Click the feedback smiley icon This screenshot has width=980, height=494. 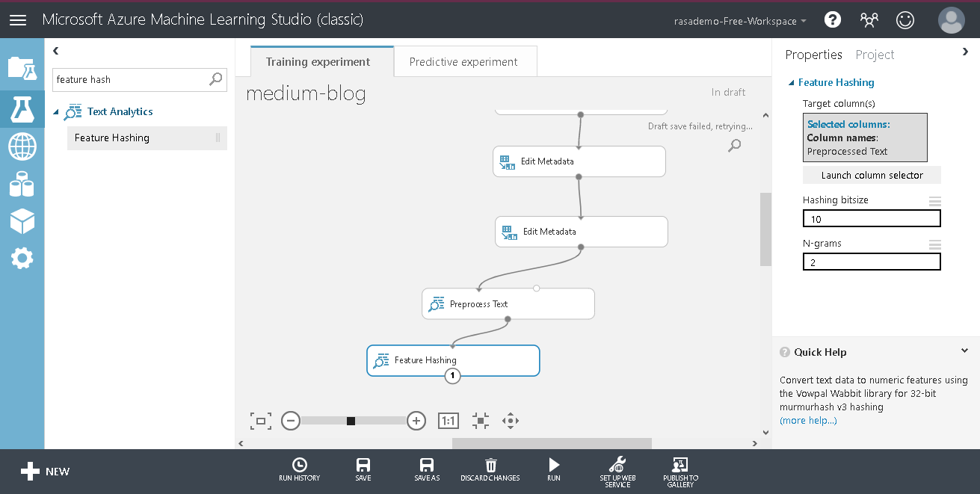905,20
